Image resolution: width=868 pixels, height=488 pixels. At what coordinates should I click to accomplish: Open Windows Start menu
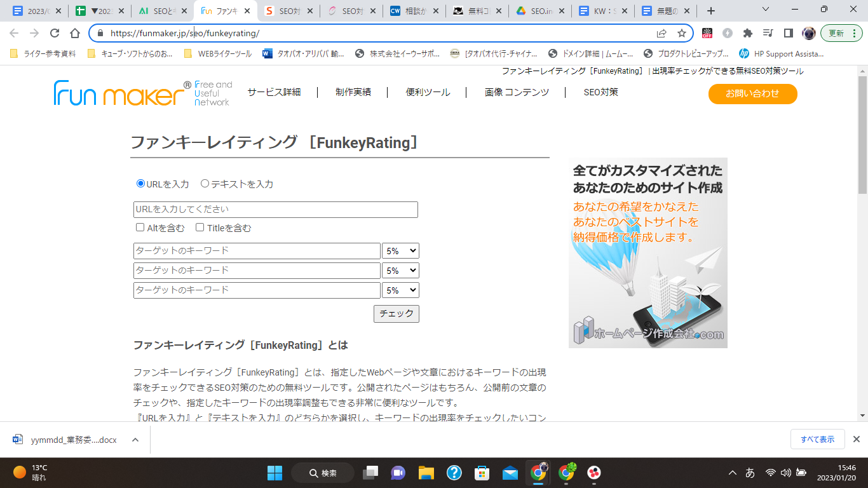click(275, 473)
